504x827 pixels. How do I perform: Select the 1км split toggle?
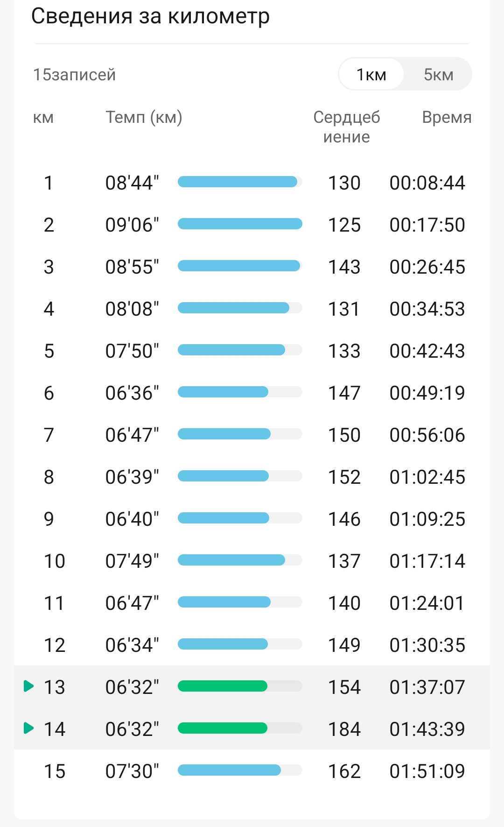pos(371,74)
